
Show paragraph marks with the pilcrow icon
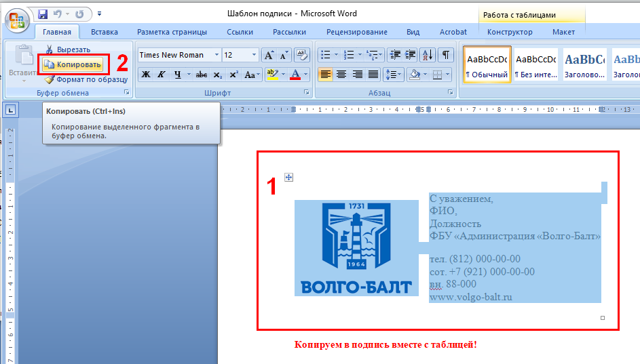coord(445,56)
